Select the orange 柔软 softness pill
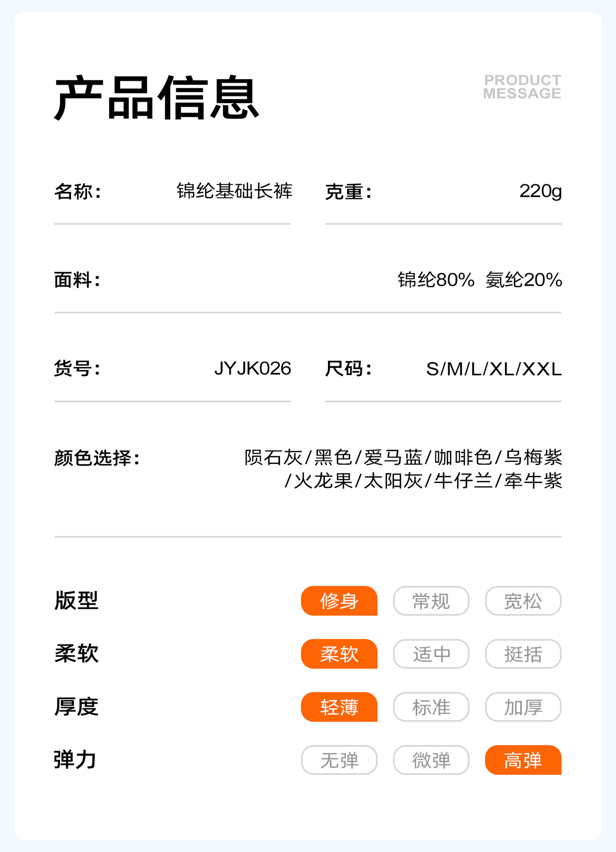 point(339,654)
